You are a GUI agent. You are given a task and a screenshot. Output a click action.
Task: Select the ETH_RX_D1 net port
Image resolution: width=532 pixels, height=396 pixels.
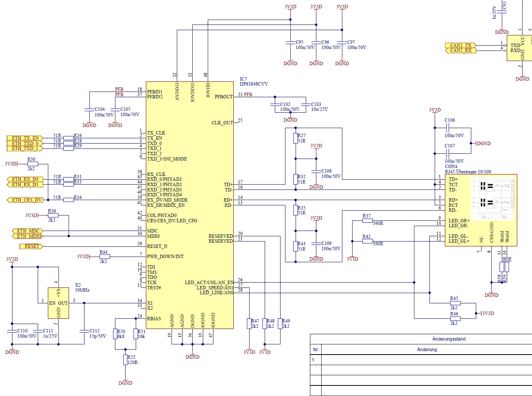click(25, 185)
